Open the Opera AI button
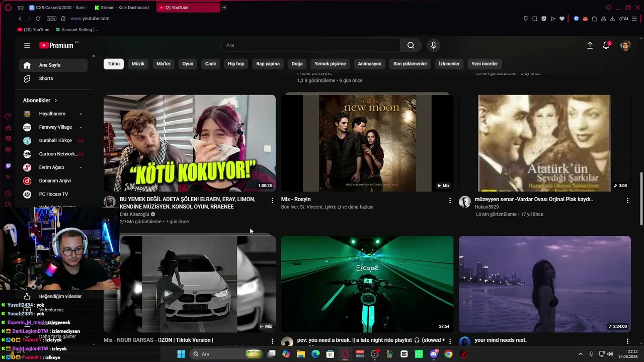The width and height of the screenshot is (644, 362). [x=623, y=19]
